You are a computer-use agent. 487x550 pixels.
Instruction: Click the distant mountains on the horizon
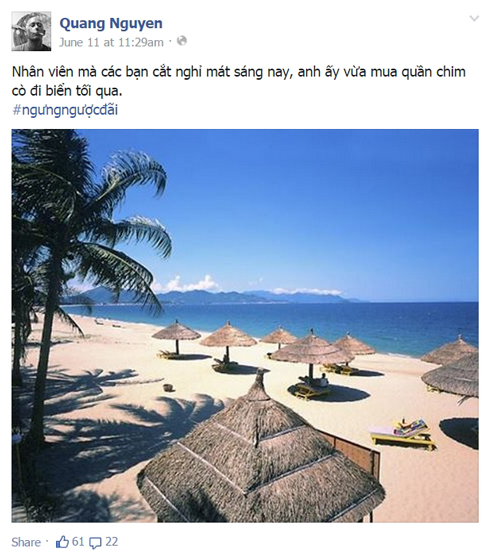[225, 297]
